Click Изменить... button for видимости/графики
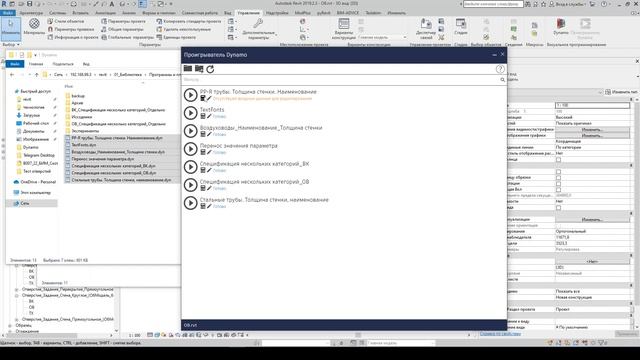The width and height of the screenshot is (640, 360). coord(592,129)
